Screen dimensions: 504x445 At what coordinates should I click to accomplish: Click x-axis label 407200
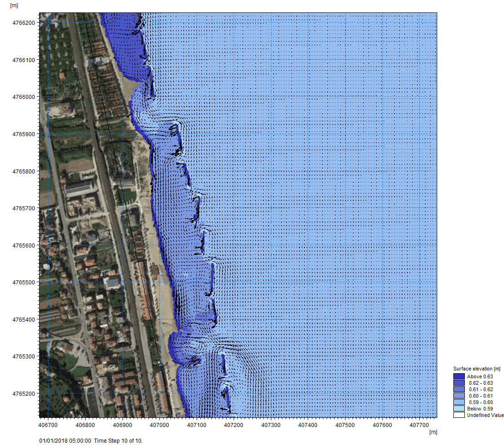point(234,425)
